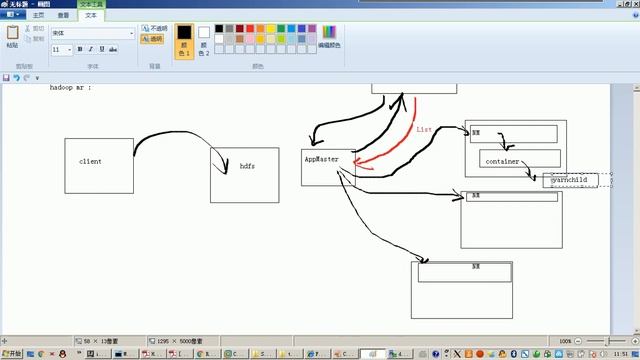Click the taskbar clock showing 11:51
The image size is (640, 360).
point(620,353)
